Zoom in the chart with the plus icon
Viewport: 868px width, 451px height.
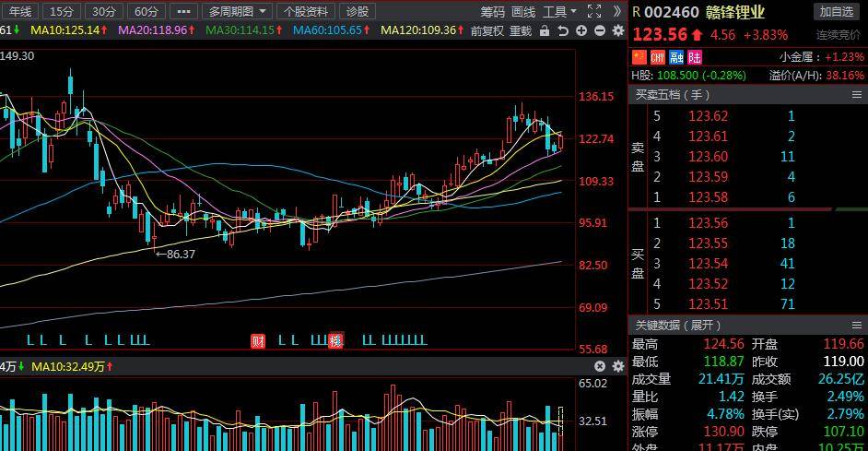click(x=581, y=30)
